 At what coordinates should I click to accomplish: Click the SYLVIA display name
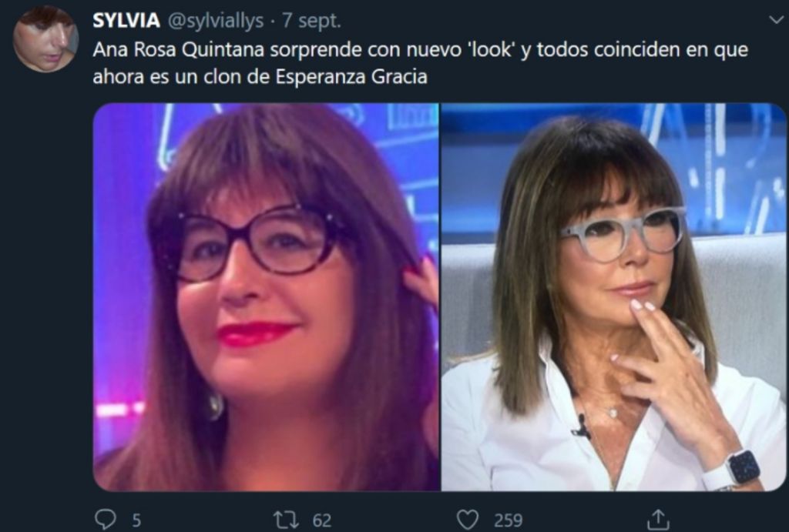tap(126, 21)
